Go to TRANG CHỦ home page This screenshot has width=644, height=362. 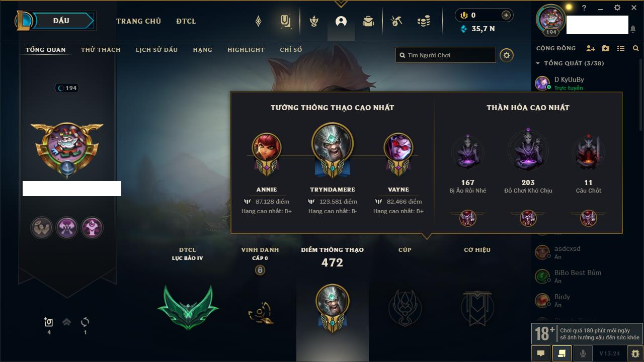point(138,21)
